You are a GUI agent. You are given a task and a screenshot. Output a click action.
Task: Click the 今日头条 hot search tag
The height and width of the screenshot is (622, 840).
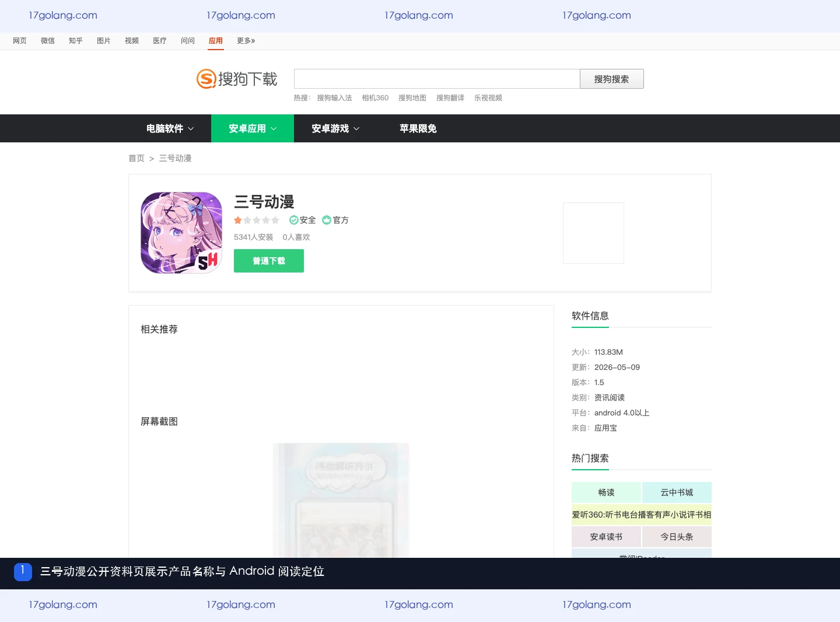(x=677, y=537)
